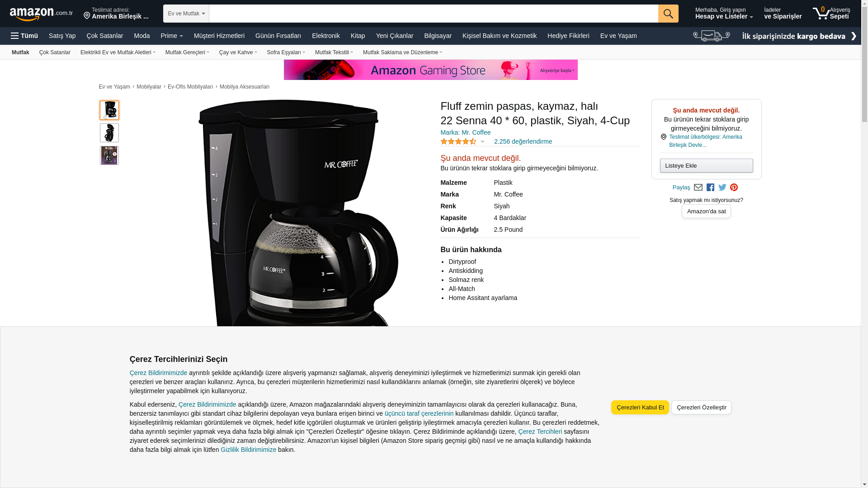Select the third product packaging thumbnail

point(109,155)
